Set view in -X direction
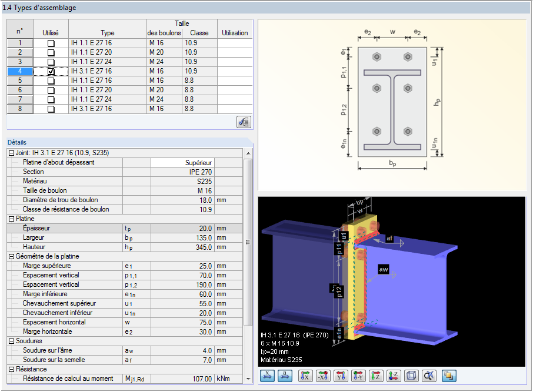This screenshot has height=392, width=533. (x=323, y=376)
